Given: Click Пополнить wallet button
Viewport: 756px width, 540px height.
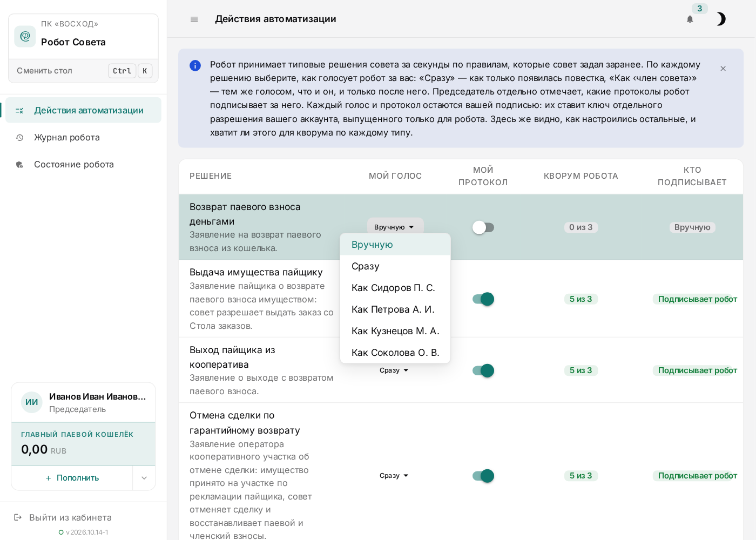Looking at the screenshot, I should 72,478.
